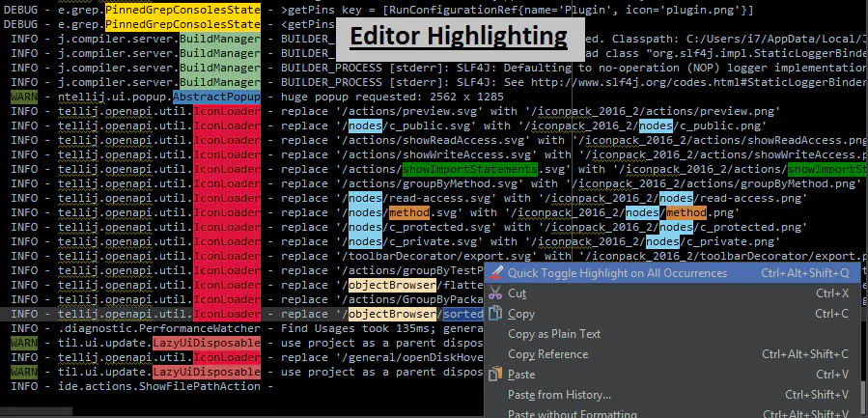Click "/general/openDiskHove" path text
This screenshot has height=418, width=868.
coord(412,357)
